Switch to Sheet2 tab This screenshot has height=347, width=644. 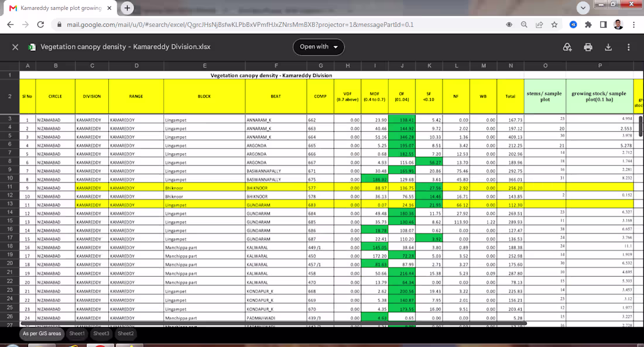126,334
